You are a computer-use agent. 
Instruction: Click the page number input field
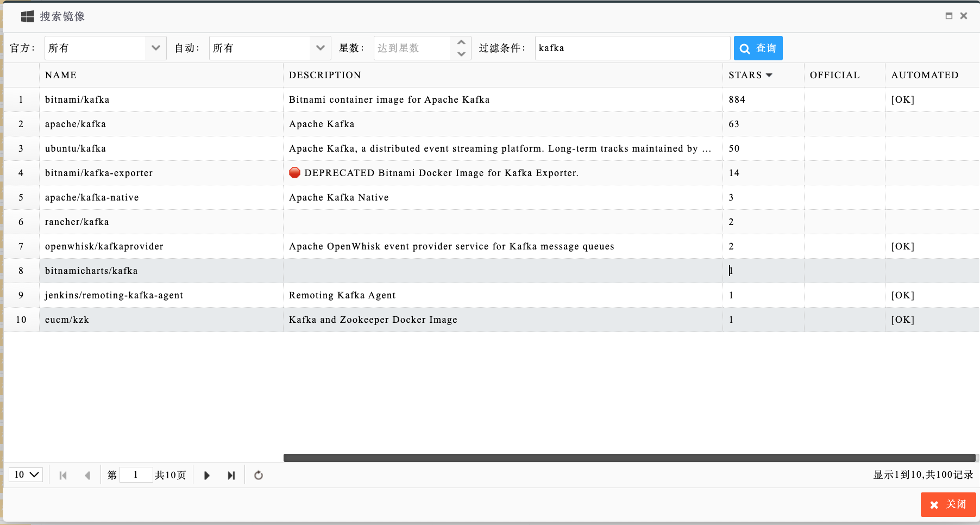(x=136, y=475)
